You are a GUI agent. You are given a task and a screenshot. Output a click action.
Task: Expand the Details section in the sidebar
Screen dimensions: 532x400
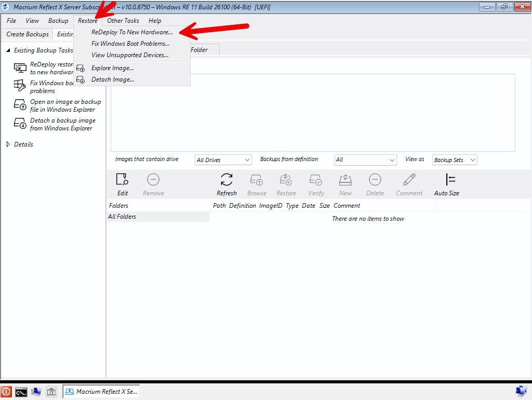pyautogui.click(x=8, y=144)
